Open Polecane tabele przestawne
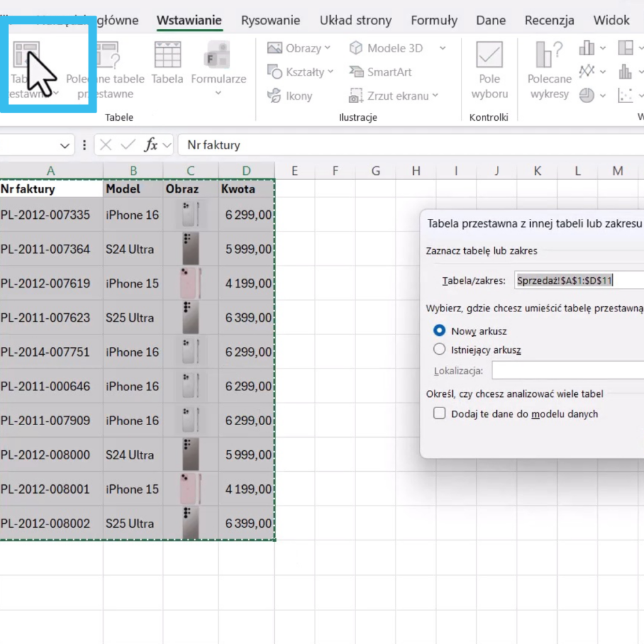The height and width of the screenshot is (644, 644). pyautogui.click(x=106, y=56)
